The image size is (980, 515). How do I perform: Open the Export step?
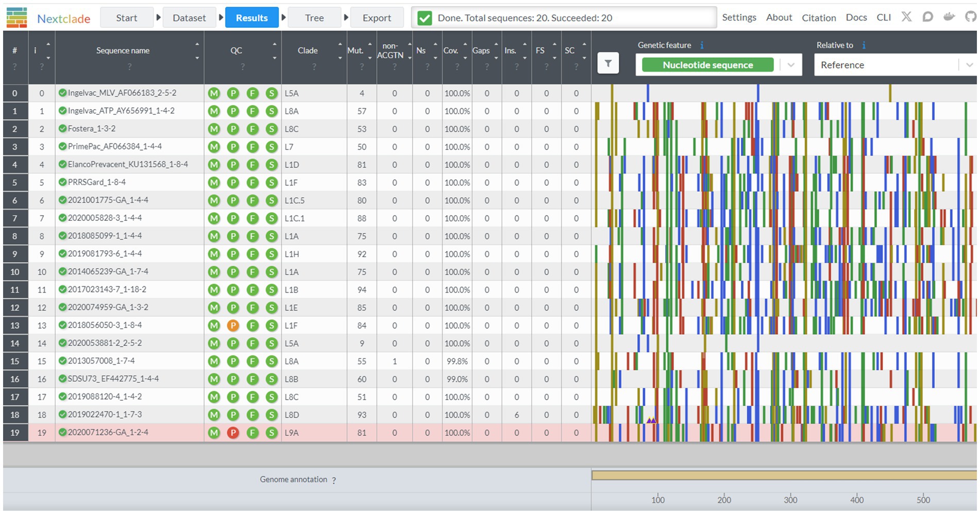(377, 18)
